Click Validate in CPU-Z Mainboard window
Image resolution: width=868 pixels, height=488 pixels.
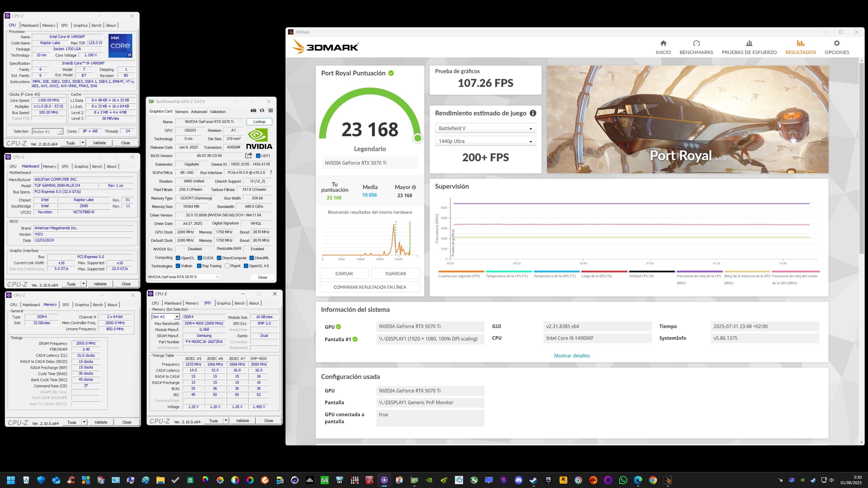tap(100, 284)
